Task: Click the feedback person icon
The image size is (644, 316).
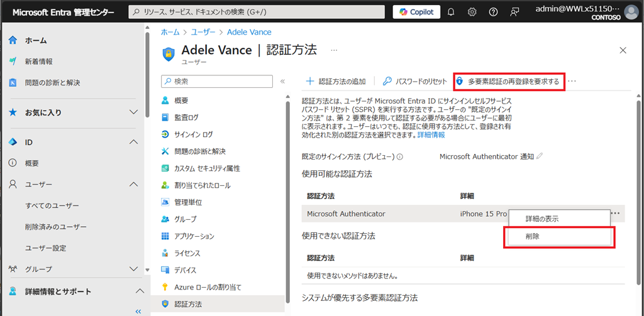Action: (514, 12)
